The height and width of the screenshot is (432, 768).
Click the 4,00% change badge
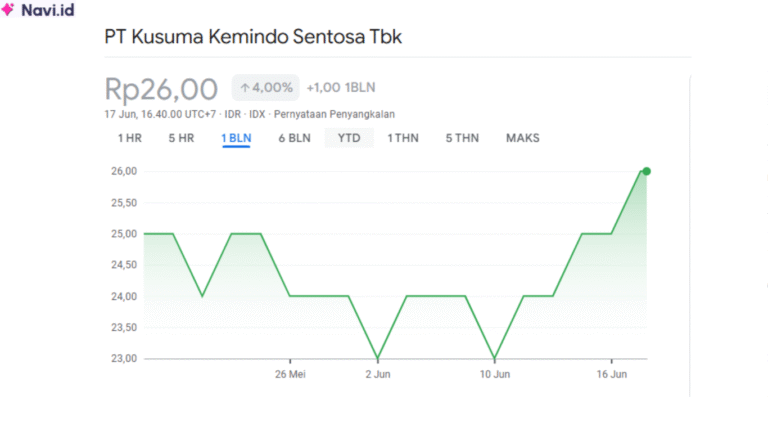click(265, 88)
